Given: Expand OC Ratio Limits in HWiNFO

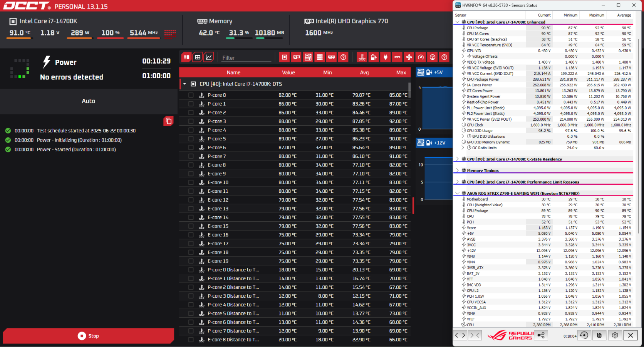Looking at the screenshot, I should coord(463,148).
